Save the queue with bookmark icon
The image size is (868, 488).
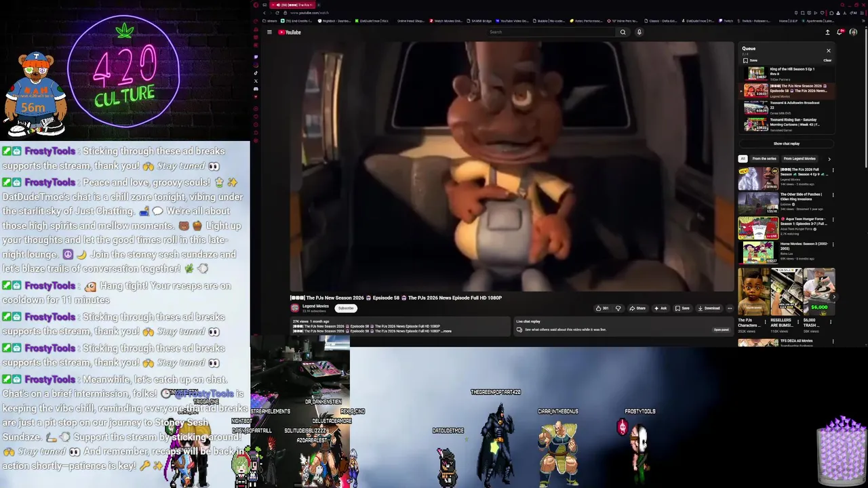click(750, 60)
